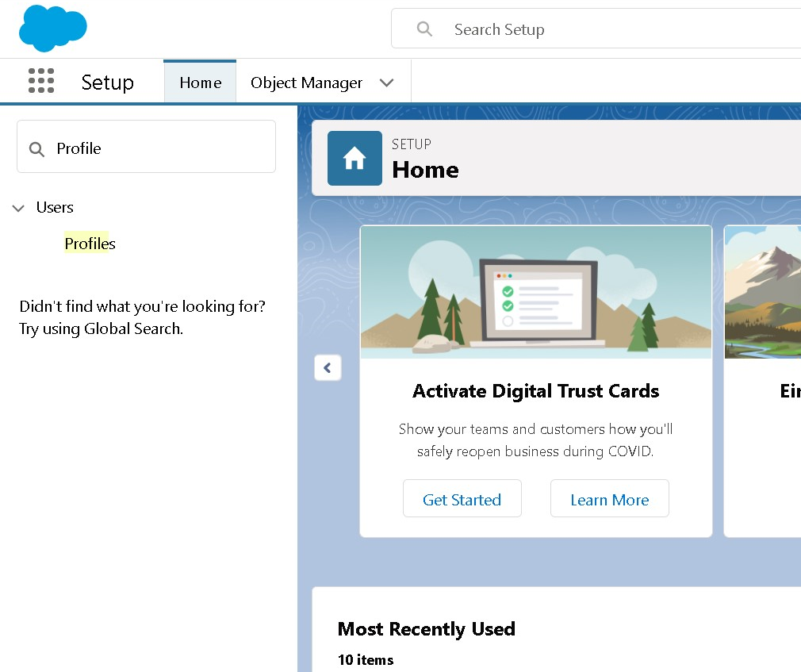
Task: Click the magnifier icon in Search Setup
Action: [x=424, y=29]
